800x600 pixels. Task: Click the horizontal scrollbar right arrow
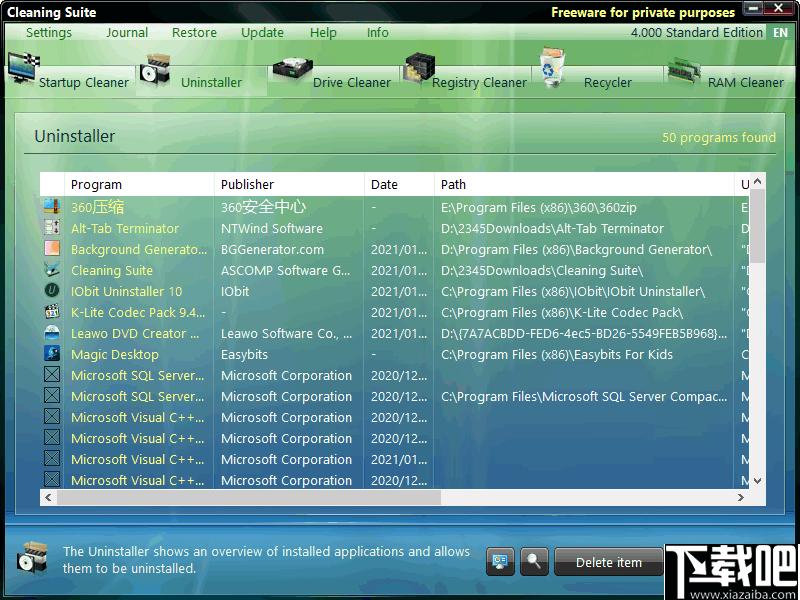740,497
